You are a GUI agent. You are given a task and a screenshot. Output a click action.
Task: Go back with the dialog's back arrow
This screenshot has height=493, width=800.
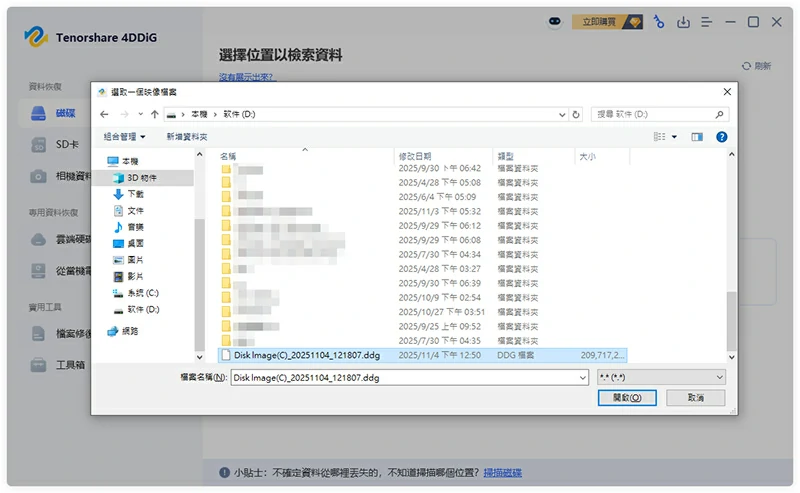coord(105,114)
